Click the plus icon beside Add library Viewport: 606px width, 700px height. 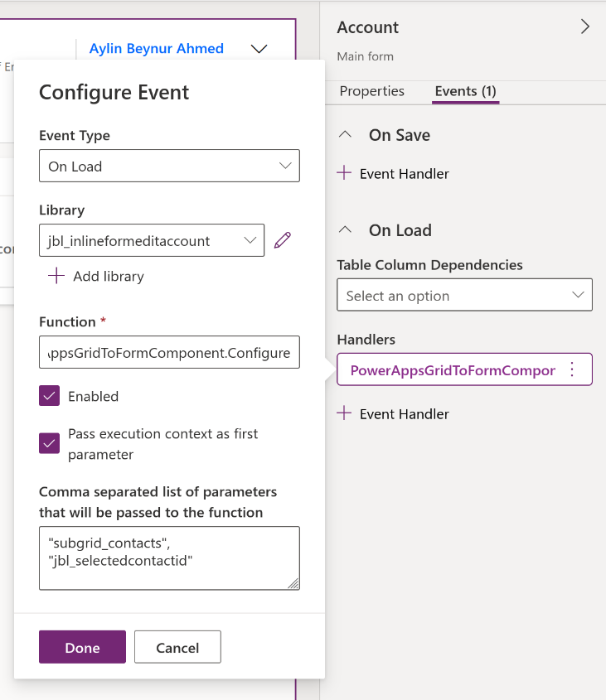point(56,277)
